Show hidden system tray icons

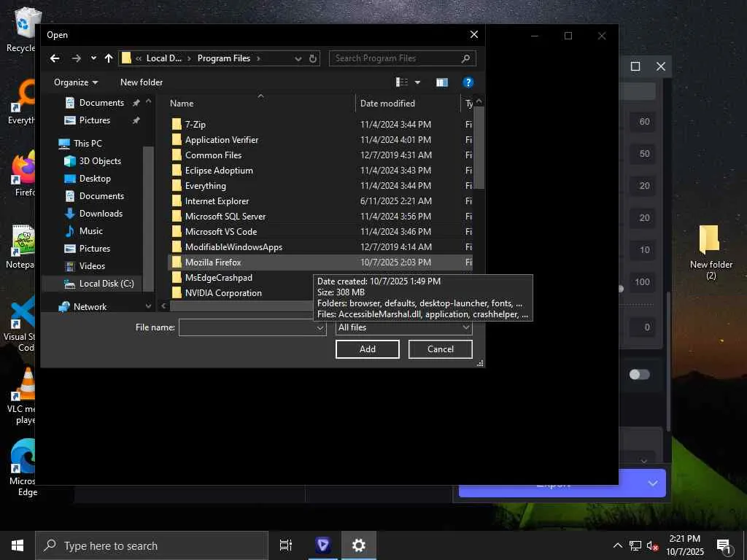coord(617,545)
